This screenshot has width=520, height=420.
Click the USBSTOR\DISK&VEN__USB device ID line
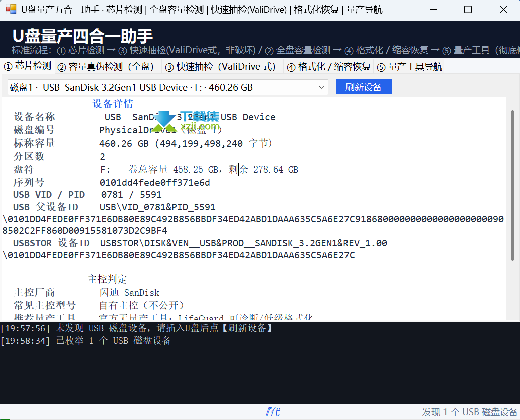(x=243, y=243)
